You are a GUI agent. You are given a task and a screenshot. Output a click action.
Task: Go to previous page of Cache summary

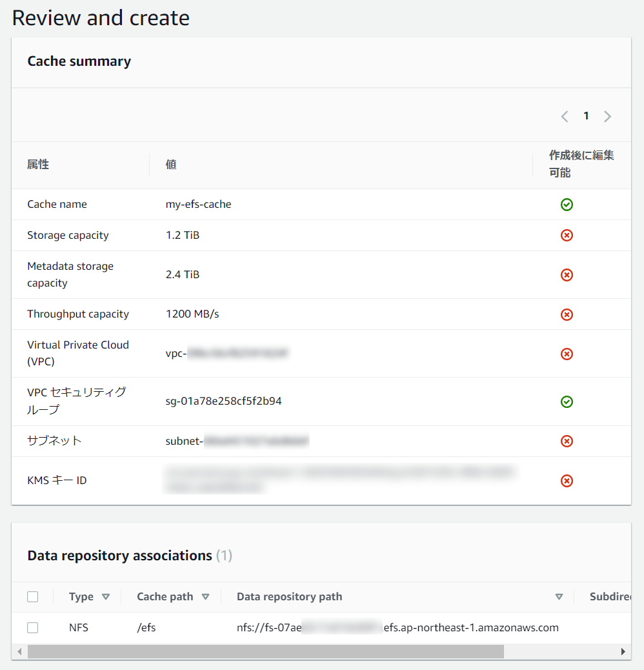click(565, 116)
